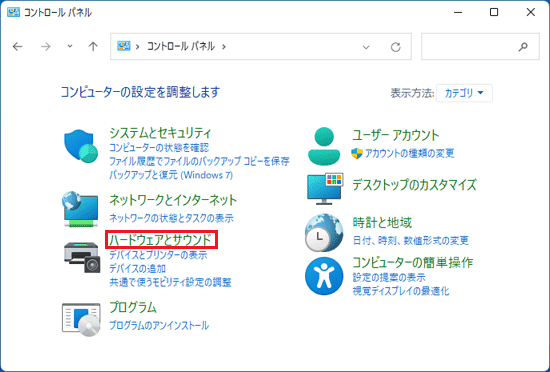550x372 pixels.
Task: Click the Programs disc icon
Action: coord(81,320)
